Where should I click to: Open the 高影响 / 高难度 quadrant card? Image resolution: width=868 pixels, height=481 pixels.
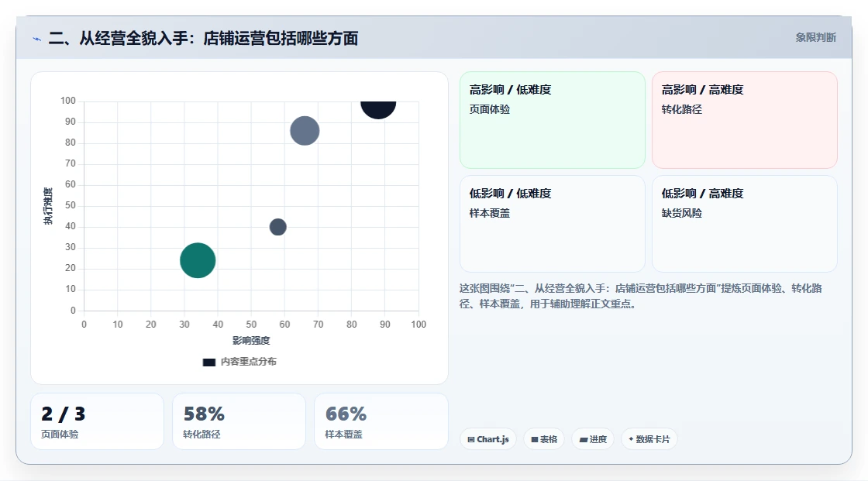(745, 120)
